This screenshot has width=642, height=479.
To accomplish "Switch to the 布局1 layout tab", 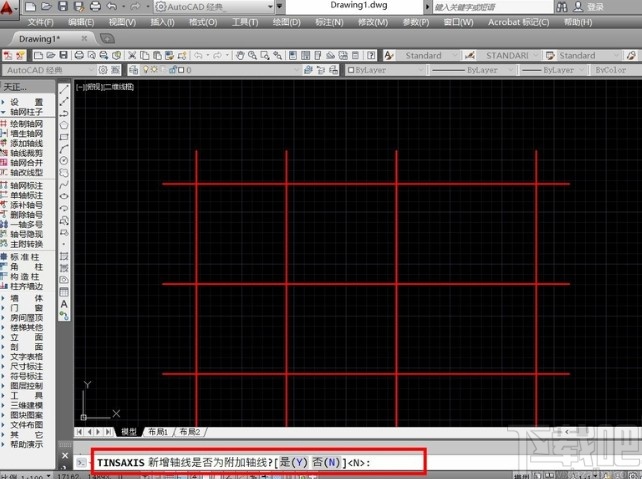I will 158,432.
